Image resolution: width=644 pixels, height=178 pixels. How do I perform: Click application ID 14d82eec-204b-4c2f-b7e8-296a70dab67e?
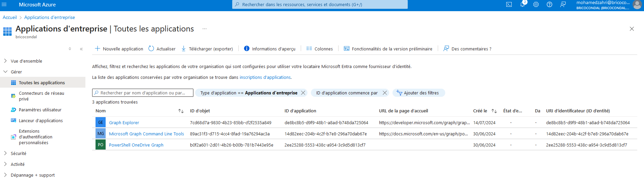(x=326, y=134)
